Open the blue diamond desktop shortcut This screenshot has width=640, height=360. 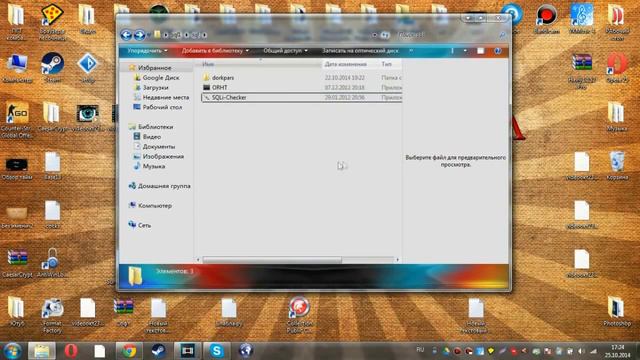(x=88, y=68)
